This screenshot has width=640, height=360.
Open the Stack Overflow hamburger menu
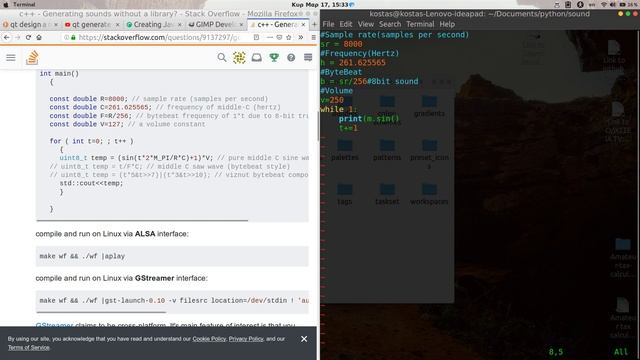[11, 58]
